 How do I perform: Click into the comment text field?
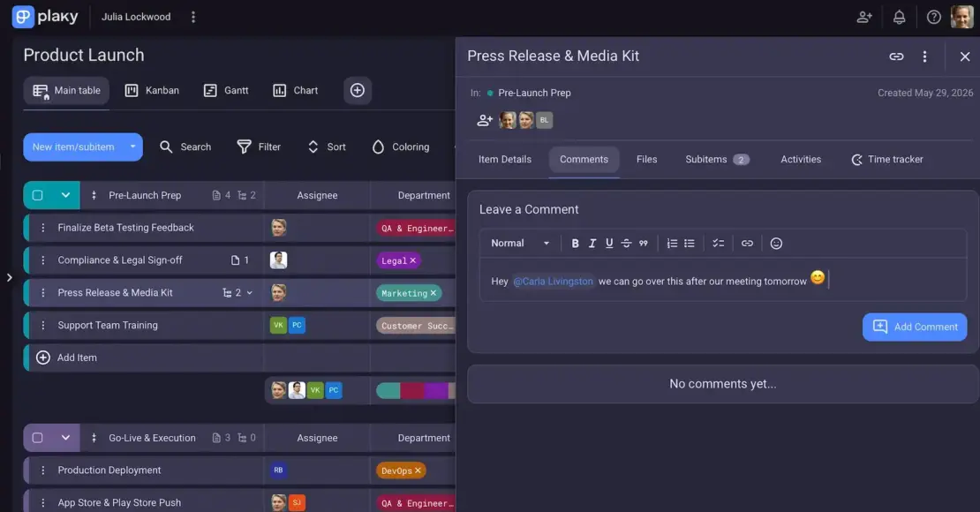click(x=723, y=280)
